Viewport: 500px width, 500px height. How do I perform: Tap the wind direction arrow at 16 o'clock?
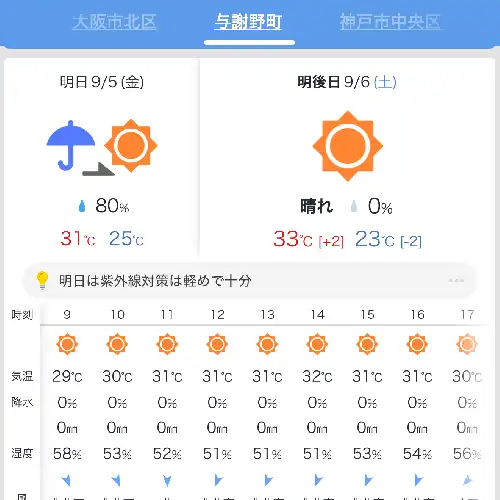coord(418,480)
